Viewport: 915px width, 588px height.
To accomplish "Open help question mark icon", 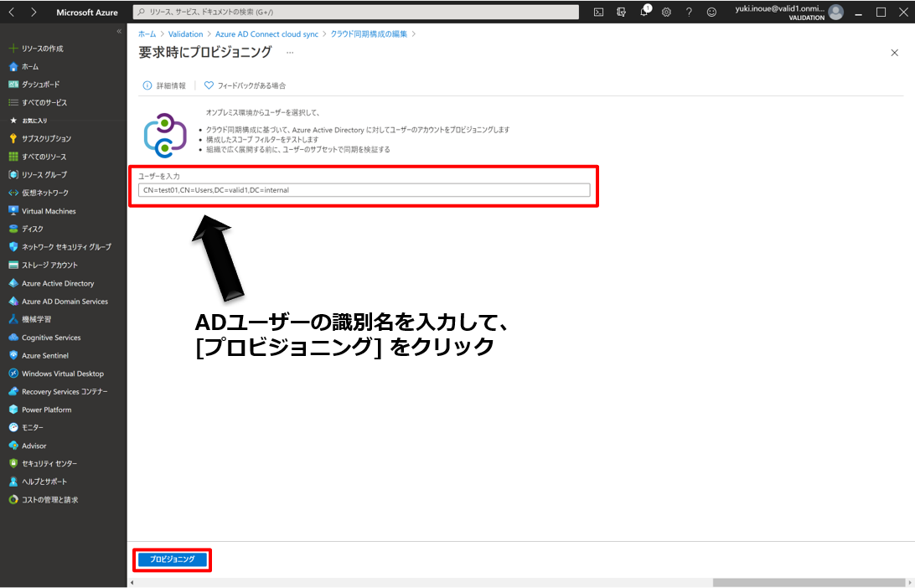I will tap(689, 12).
